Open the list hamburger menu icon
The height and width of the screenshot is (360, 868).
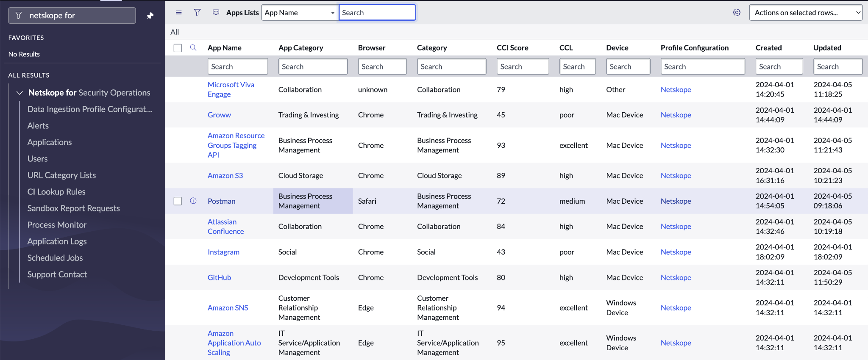pyautogui.click(x=179, y=13)
